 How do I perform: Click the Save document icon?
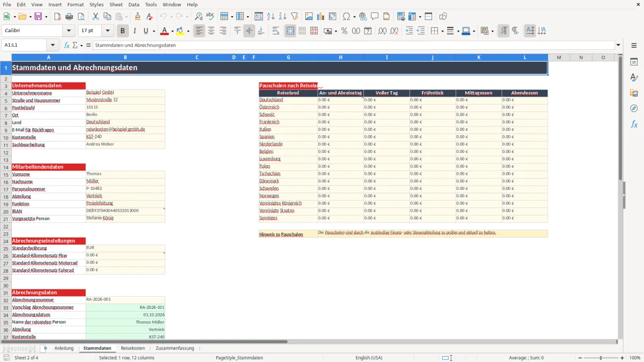click(38, 17)
